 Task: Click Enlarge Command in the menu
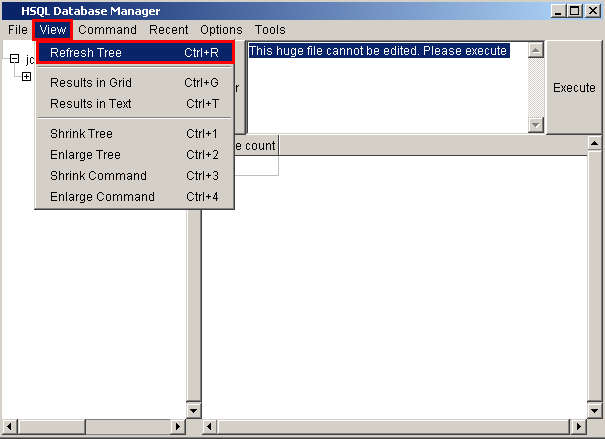[134, 197]
